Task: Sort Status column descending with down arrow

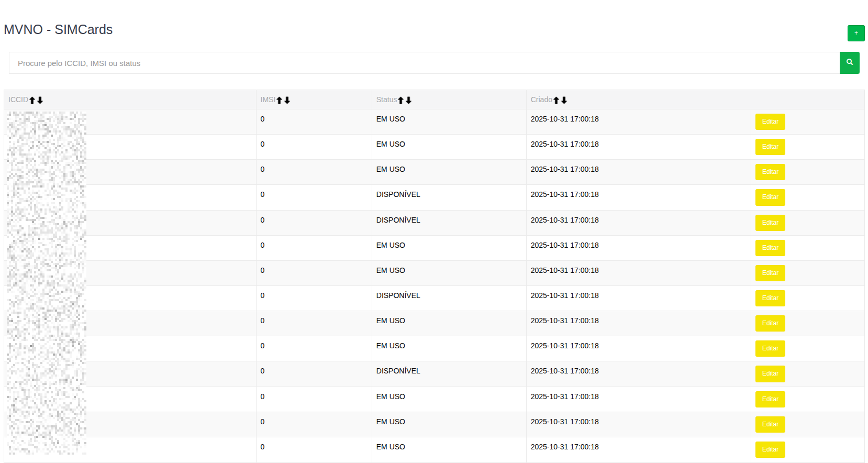Action: point(409,100)
